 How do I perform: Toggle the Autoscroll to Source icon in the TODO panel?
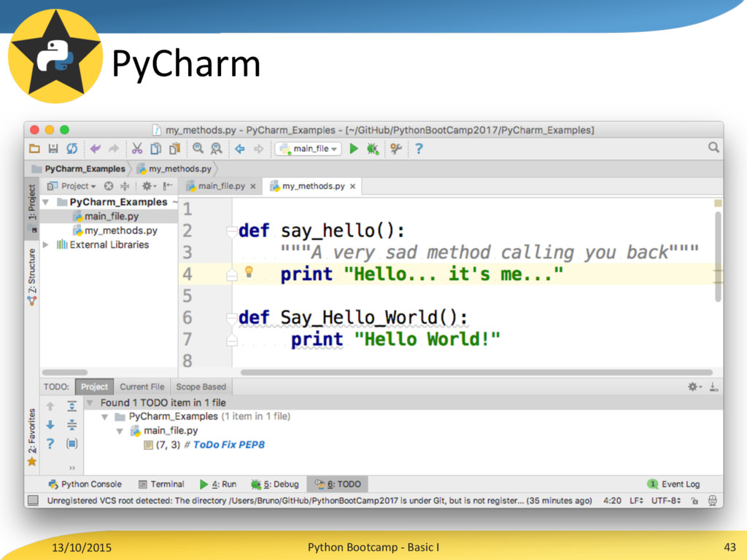point(72,444)
